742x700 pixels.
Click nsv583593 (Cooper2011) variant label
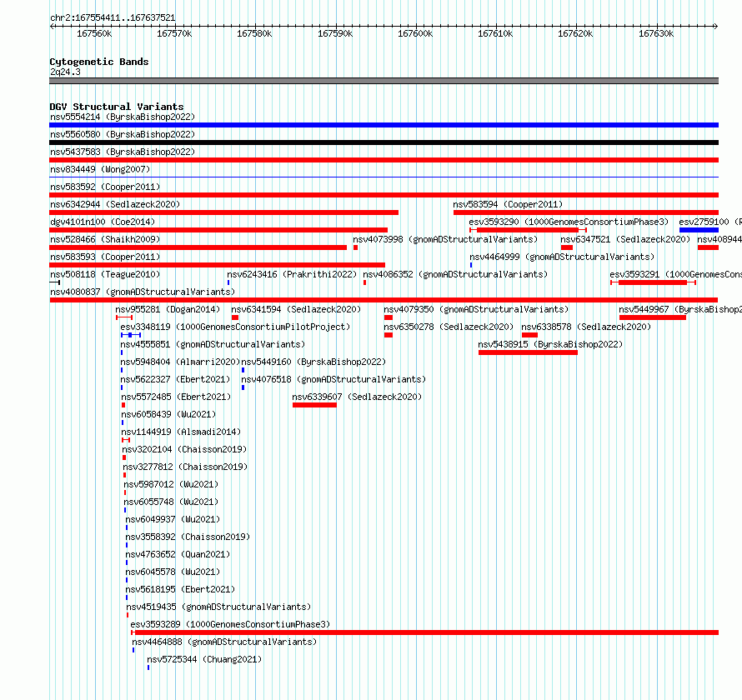coord(105,257)
